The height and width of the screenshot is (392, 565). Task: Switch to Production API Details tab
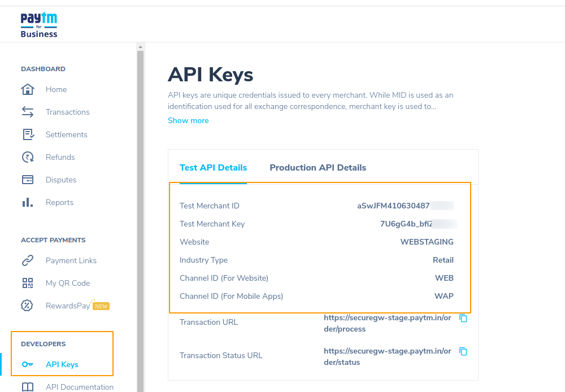click(318, 168)
